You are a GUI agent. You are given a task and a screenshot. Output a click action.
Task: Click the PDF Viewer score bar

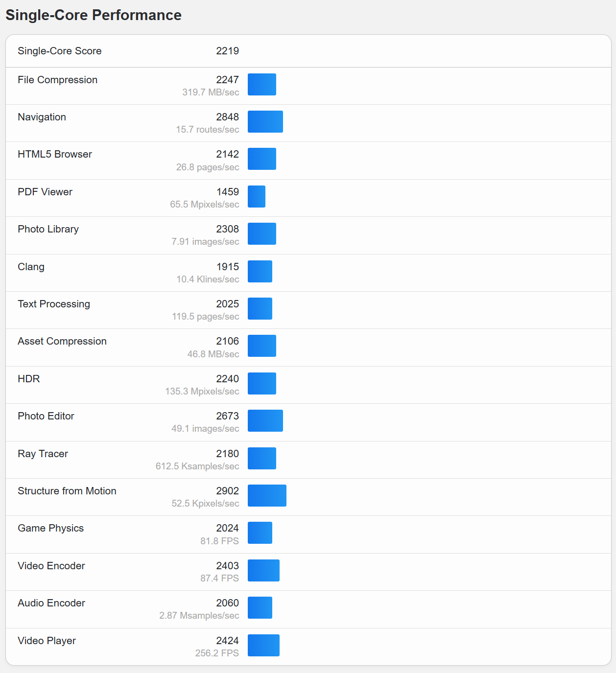point(257,196)
